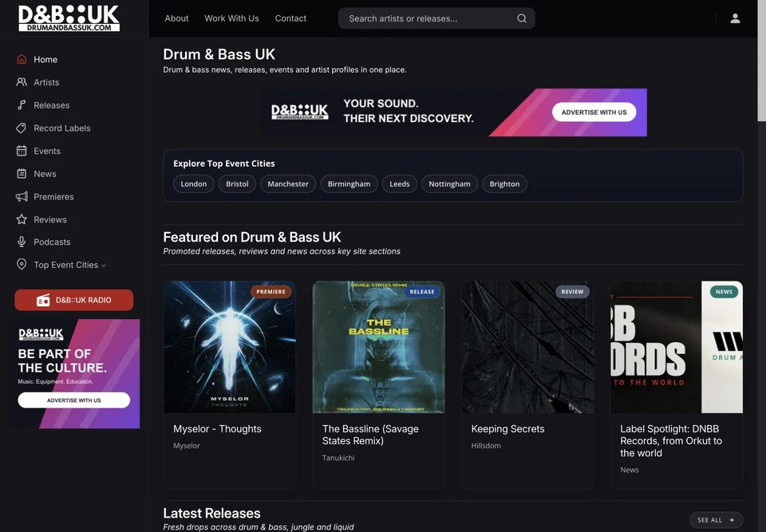Click the Top Event Cities map pin icon
The height and width of the screenshot is (532, 766).
click(22, 264)
